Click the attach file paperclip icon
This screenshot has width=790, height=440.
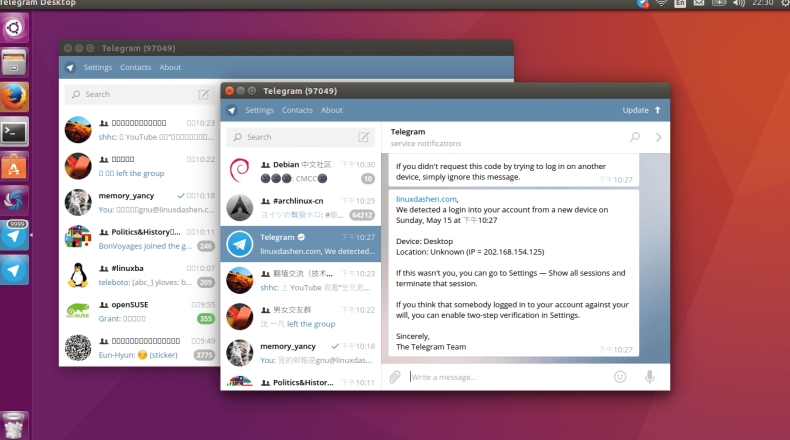pyautogui.click(x=395, y=377)
